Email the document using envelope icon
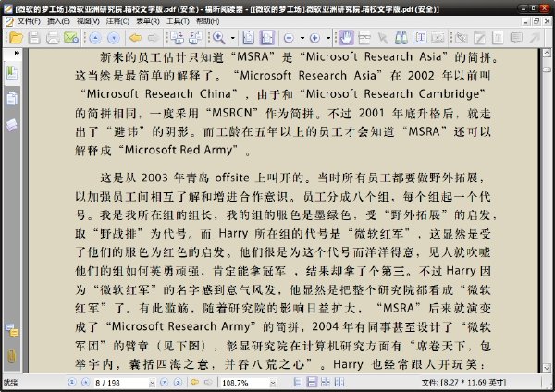 click(71, 38)
